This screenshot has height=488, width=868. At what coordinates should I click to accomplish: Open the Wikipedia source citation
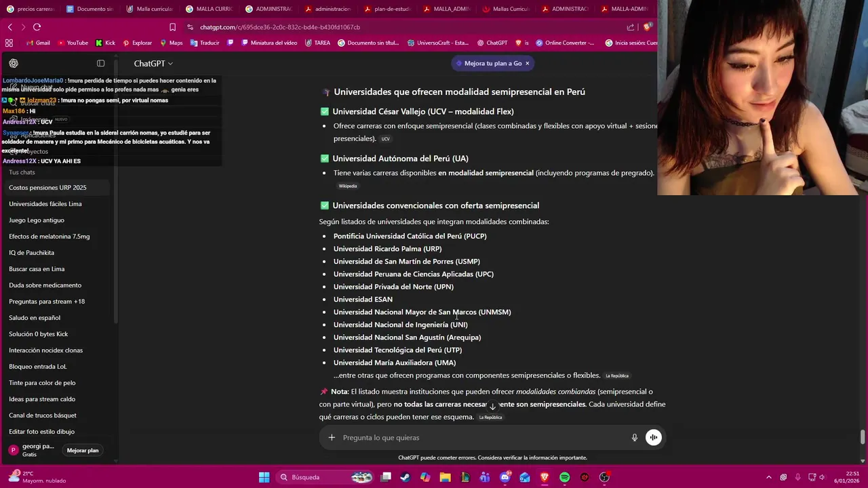(348, 186)
